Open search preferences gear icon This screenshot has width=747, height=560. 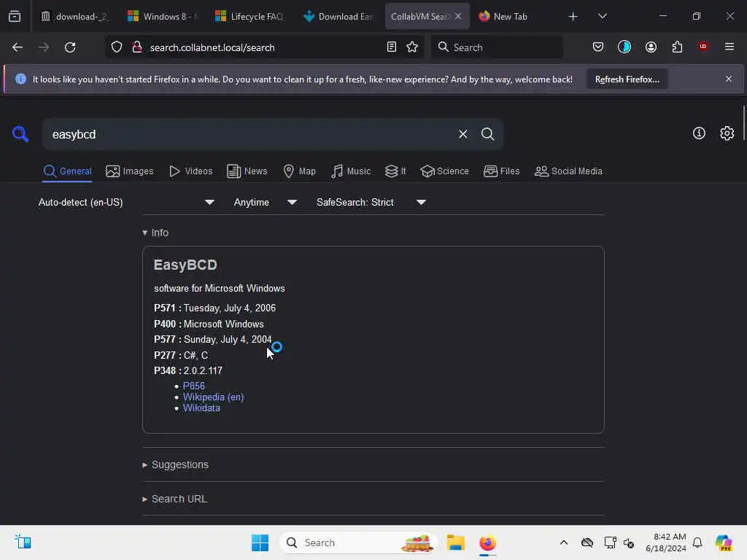pos(727,133)
